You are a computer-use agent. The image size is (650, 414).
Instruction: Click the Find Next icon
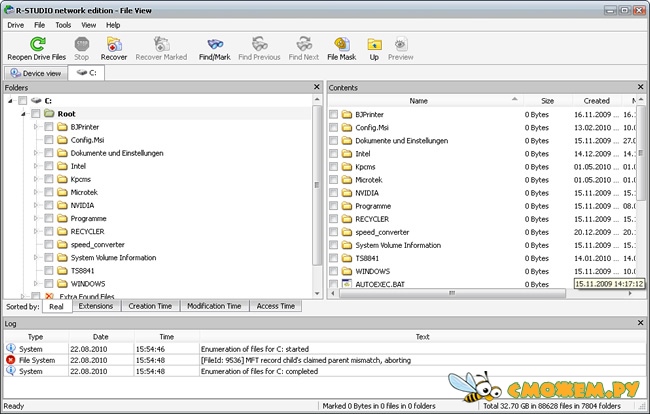pos(304,44)
